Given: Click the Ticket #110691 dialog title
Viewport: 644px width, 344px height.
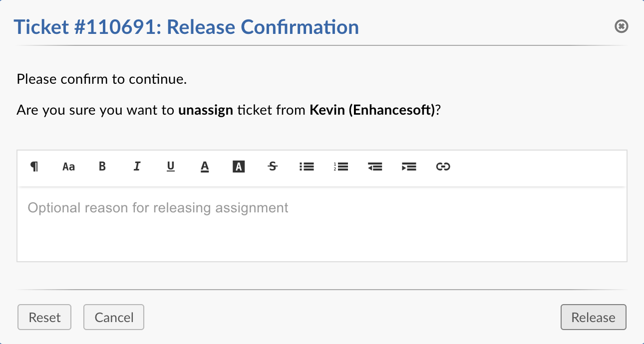Looking at the screenshot, I should (187, 27).
